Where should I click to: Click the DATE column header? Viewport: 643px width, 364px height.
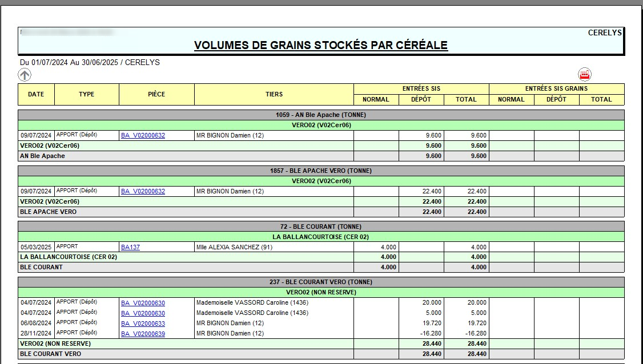click(x=36, y=94)
